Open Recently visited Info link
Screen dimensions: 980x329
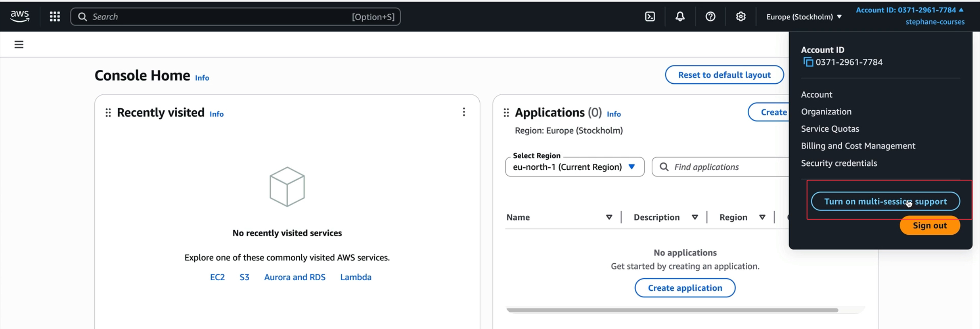click(x=217, y=114)
